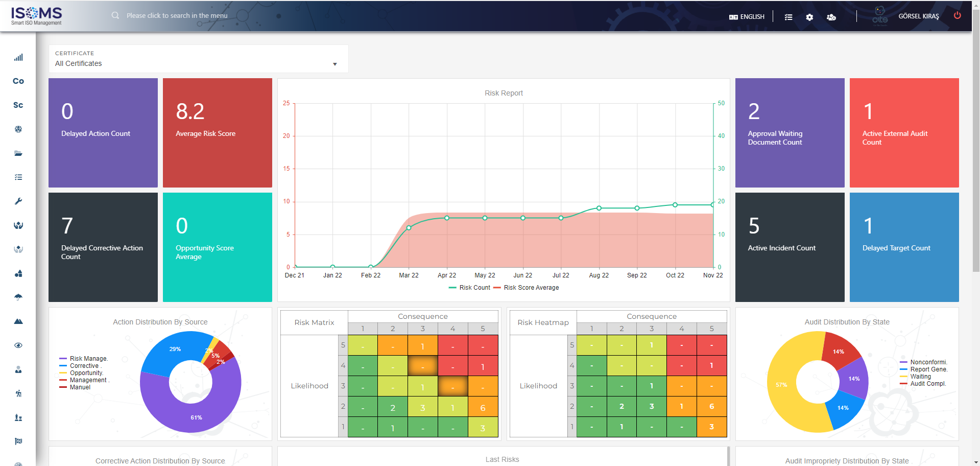The width and height of the screenshot is (980, 466).
Task: Select the Sc item in the sidebar
Action: [x=18, y=105]
